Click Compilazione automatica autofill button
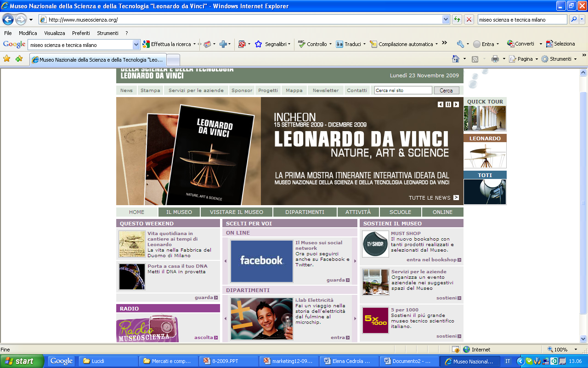The image size is (588, 368). [x=401, y=44]
